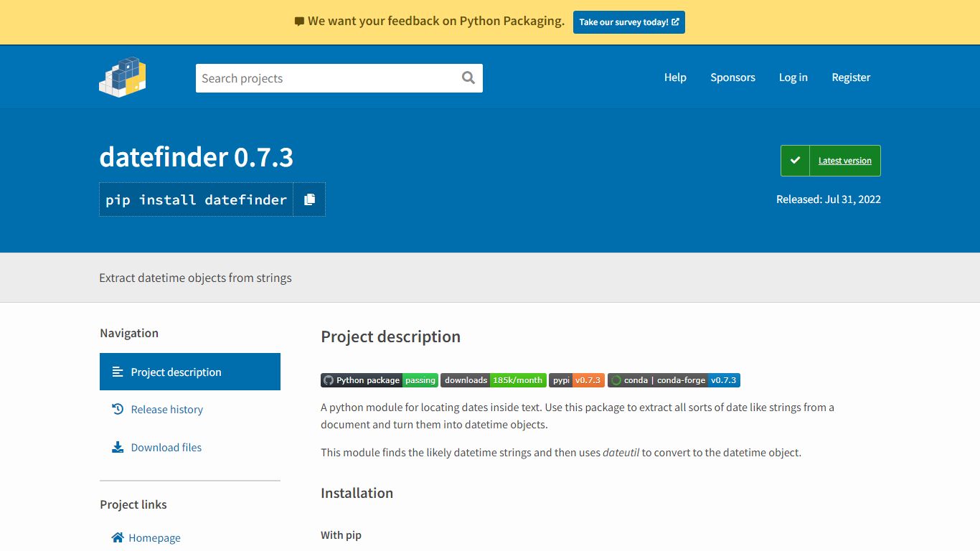The height and width of the screenshot is (551, 980).
Task: Click the Download files arrow icon
Action: click(118, 447)
